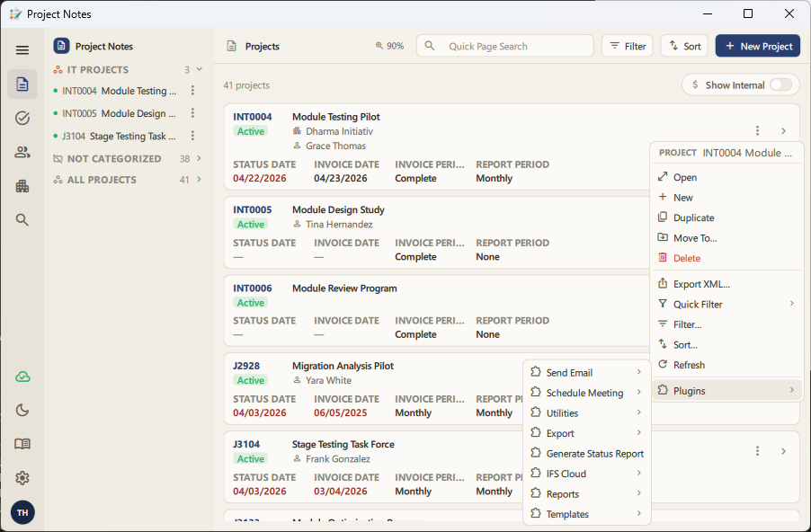
Task: Click the Migration Analysis Pilot title
Action: point(343,366)
